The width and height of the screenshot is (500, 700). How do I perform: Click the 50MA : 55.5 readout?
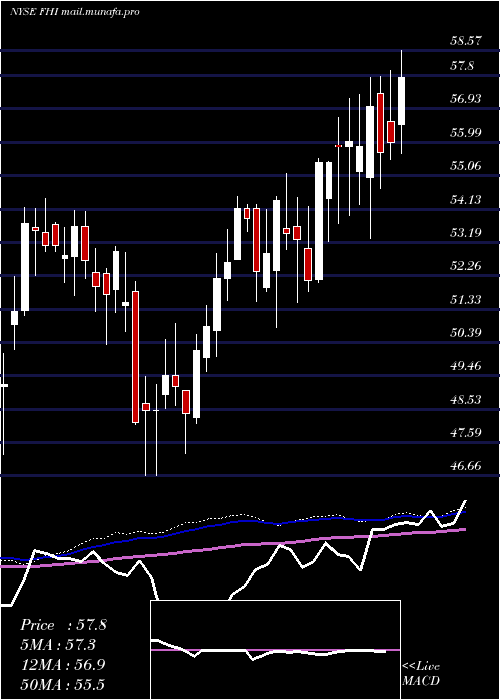(x=63, y=684)
